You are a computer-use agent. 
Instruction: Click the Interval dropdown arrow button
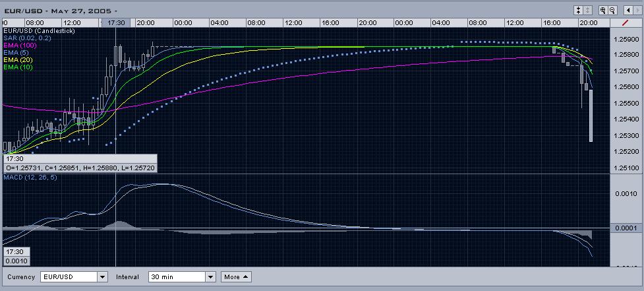(x=211, y=277)
